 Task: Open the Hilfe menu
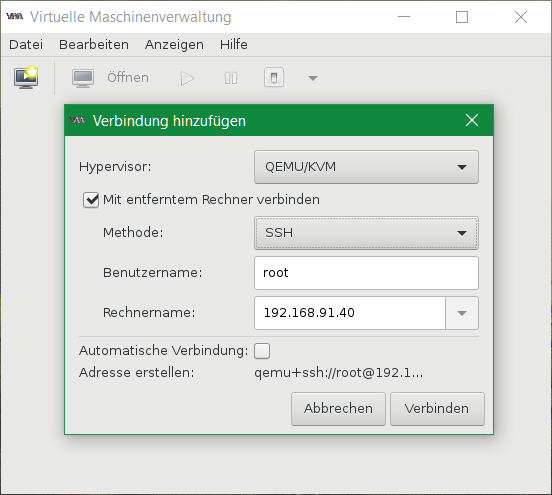(234, 45)
